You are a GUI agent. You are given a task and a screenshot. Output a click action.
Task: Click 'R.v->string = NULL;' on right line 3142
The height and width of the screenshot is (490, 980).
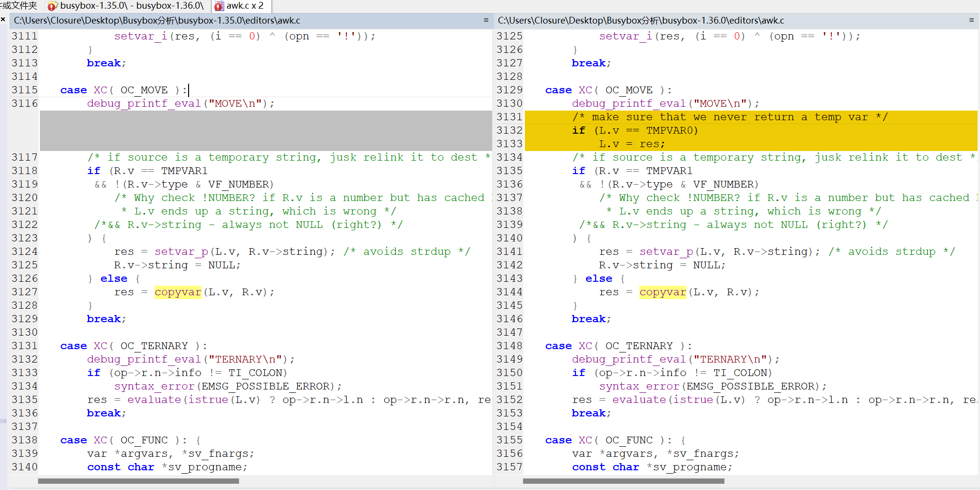tap(662, 265)
